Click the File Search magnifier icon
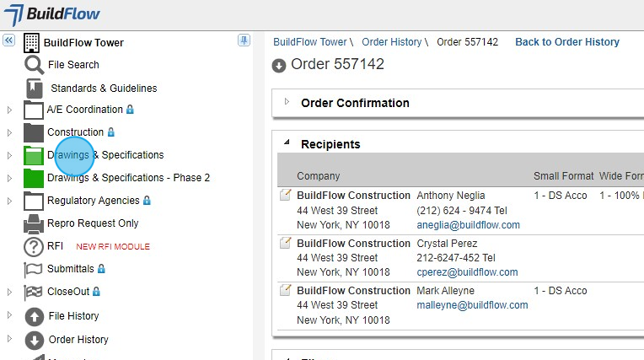The height and width of the screenshot is (360, 644). [34, 65]
